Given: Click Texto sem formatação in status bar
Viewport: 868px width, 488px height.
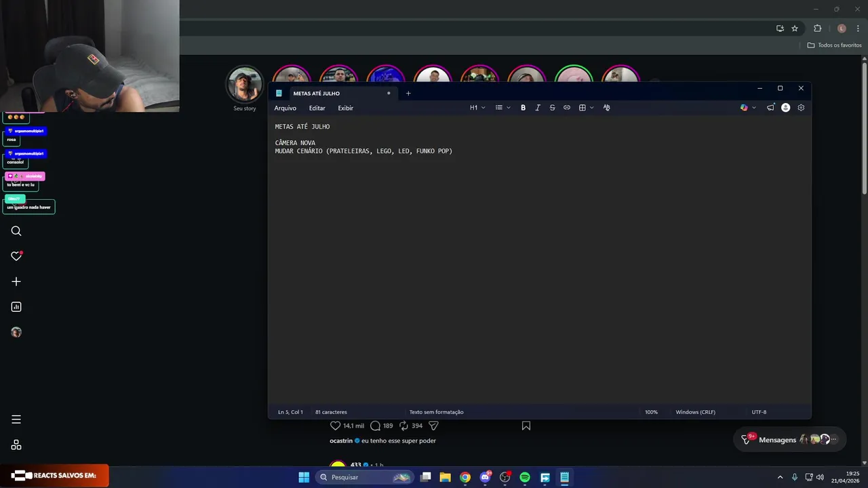Looking at the screenshot, I should pyautogui.click(x=436, y=412).
